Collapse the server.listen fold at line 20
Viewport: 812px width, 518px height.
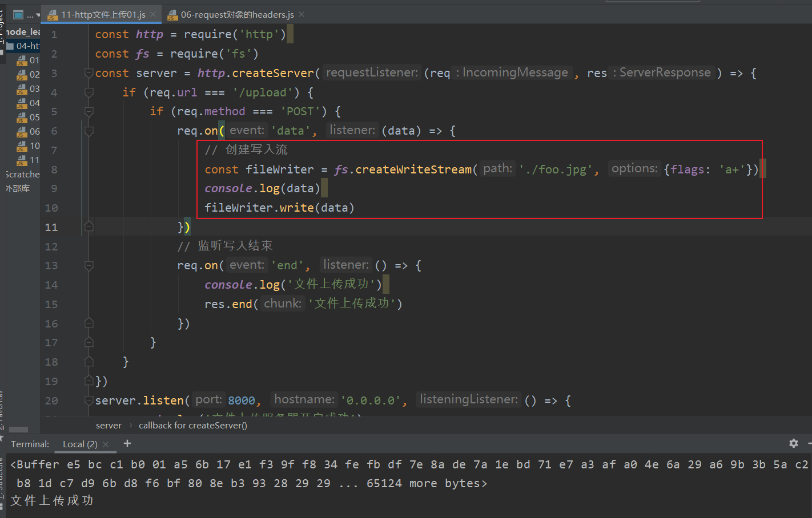pos(89,400)
